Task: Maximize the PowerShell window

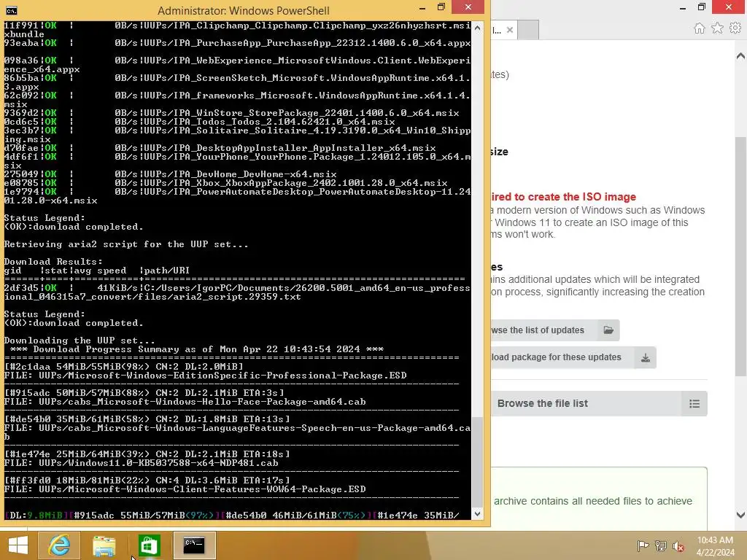Action: tap(441, 7)
